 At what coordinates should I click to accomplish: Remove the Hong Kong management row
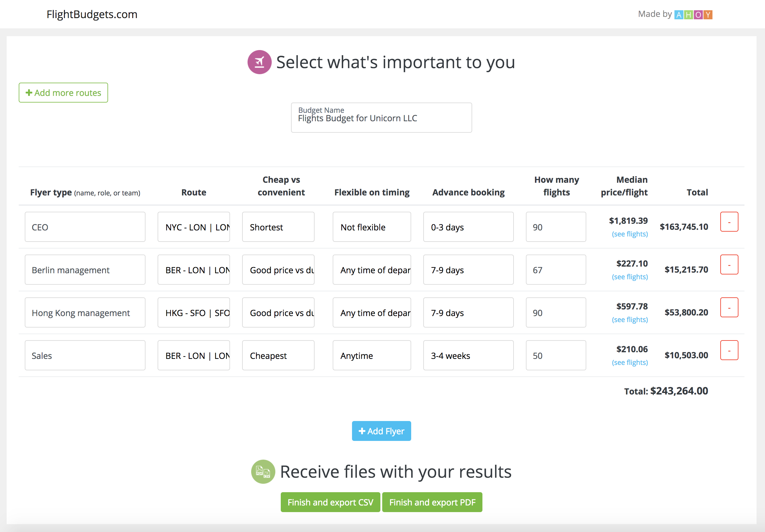tap(729, 307)
